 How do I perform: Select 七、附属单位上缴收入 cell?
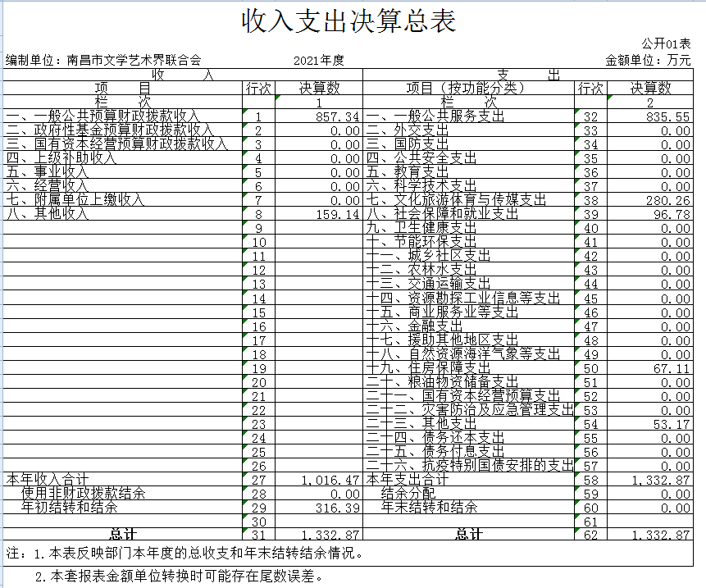click(x=123, y=200)
